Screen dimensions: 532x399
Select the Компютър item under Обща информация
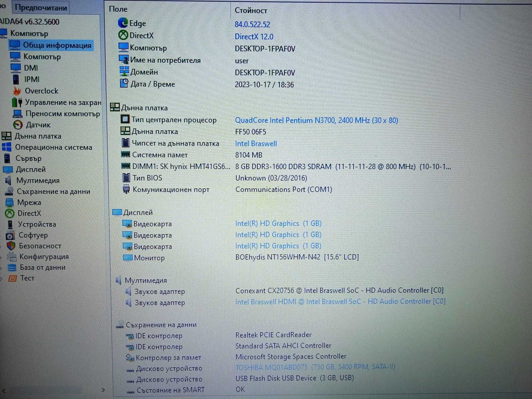point(42,56)
